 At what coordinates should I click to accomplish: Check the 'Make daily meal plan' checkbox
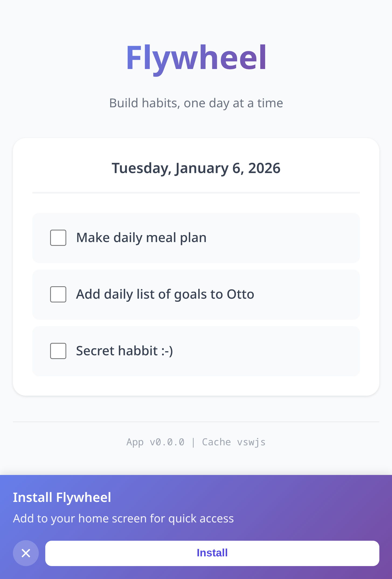pos(58,238)
